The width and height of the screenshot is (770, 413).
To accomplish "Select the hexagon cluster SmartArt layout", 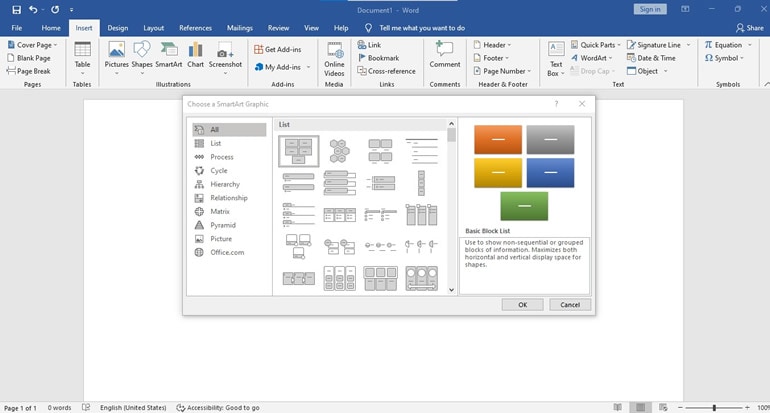I will click(339, 151).
